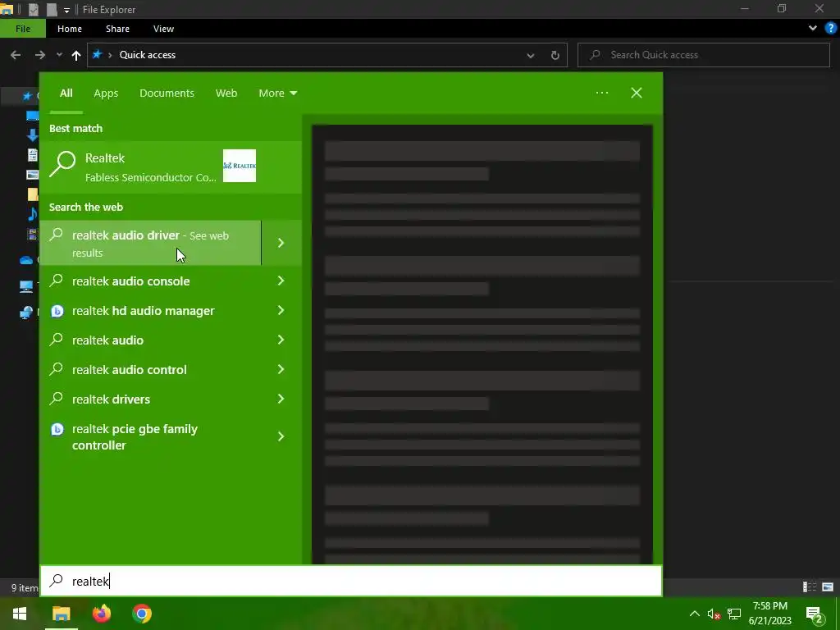The image size is (840, 630).
Task: Choose the plain realtek audio suggestion
Action: click(107, 340)
